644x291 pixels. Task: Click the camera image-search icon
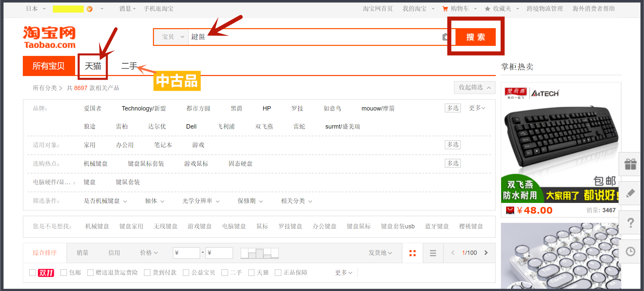(x=445, y=37)
